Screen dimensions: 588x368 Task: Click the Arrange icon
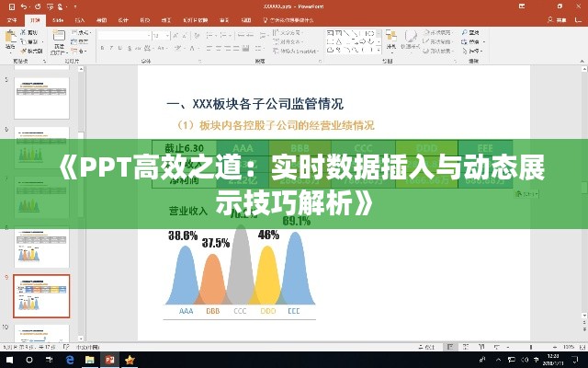pos(391,37)
